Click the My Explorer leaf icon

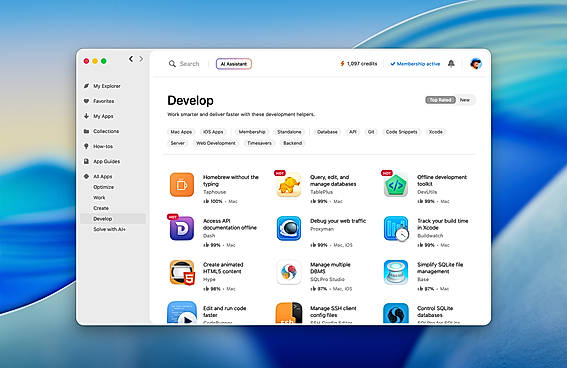86,86
